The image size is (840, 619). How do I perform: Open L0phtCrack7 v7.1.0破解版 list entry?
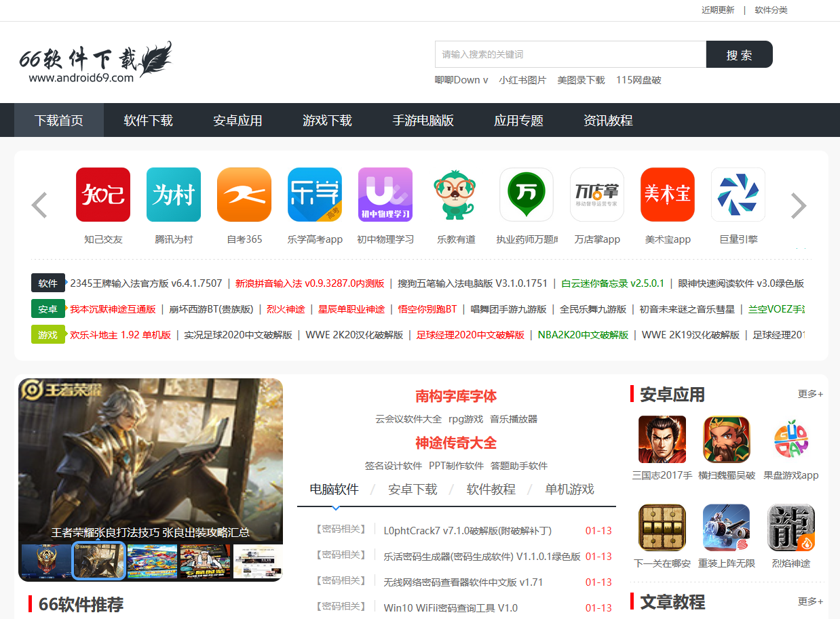point(467,531)
